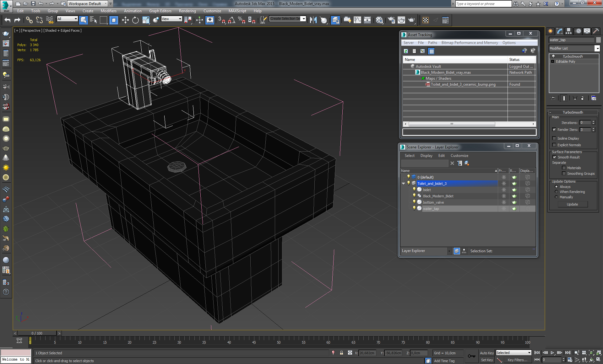Uncheck the Smooth Result checkbox
The height and width of the screenshot is (364, 603).
click(x=554, y=157)
